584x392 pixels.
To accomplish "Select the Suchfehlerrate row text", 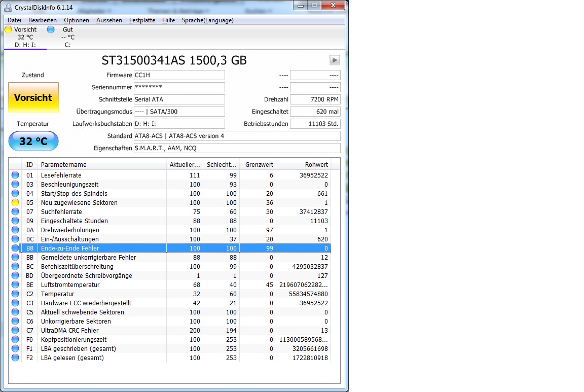I will tap(61, 211).
